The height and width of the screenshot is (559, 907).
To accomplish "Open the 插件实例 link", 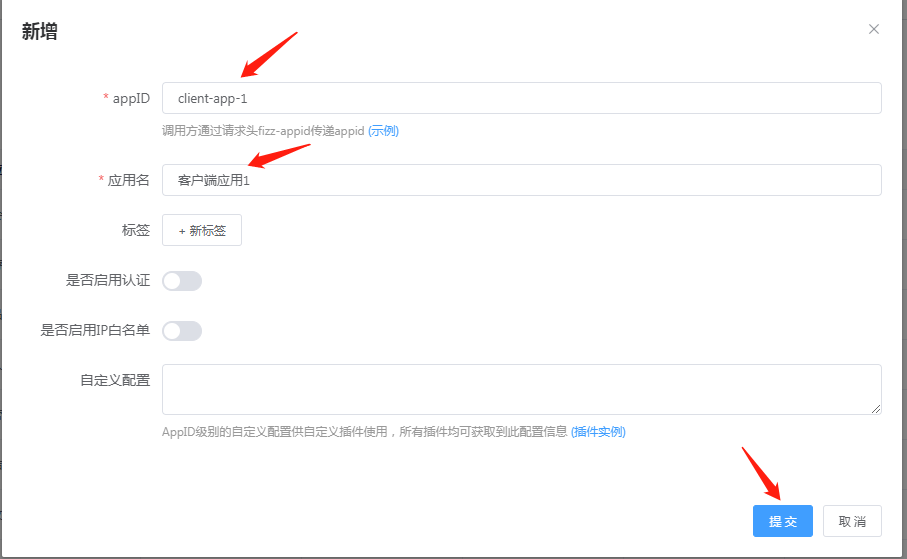I will 598,432.
